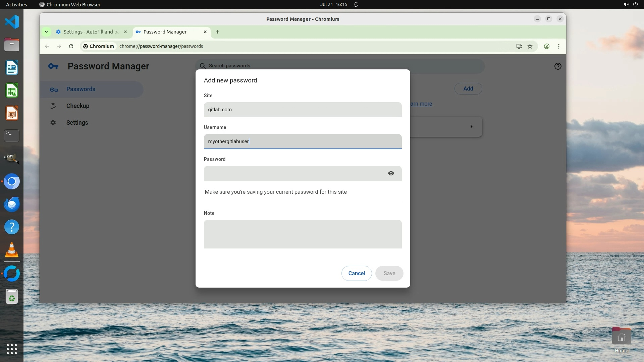The height and width of the screenshot is (362, 644).
Task: Open a new tab with plus icon
Action: [x=217, y=32]
